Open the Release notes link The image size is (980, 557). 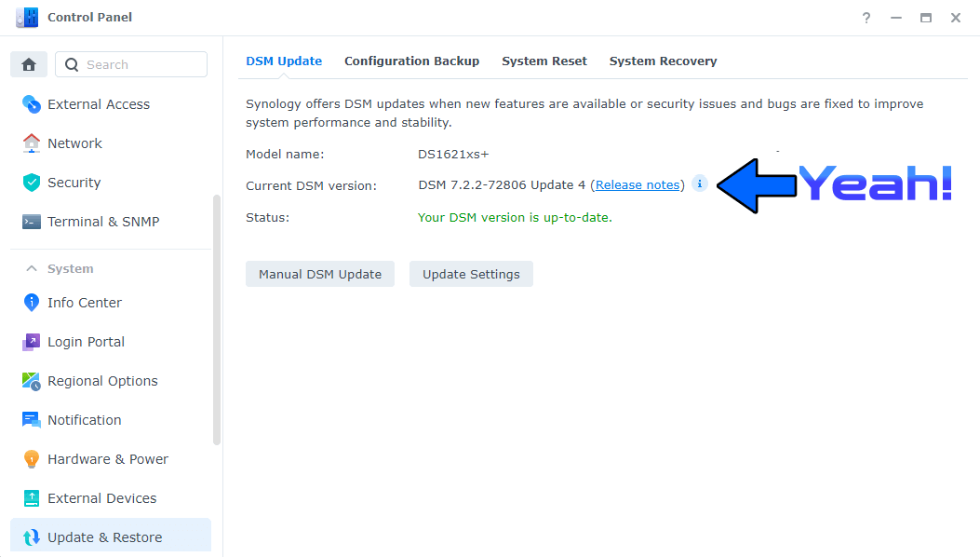(637, 185)
